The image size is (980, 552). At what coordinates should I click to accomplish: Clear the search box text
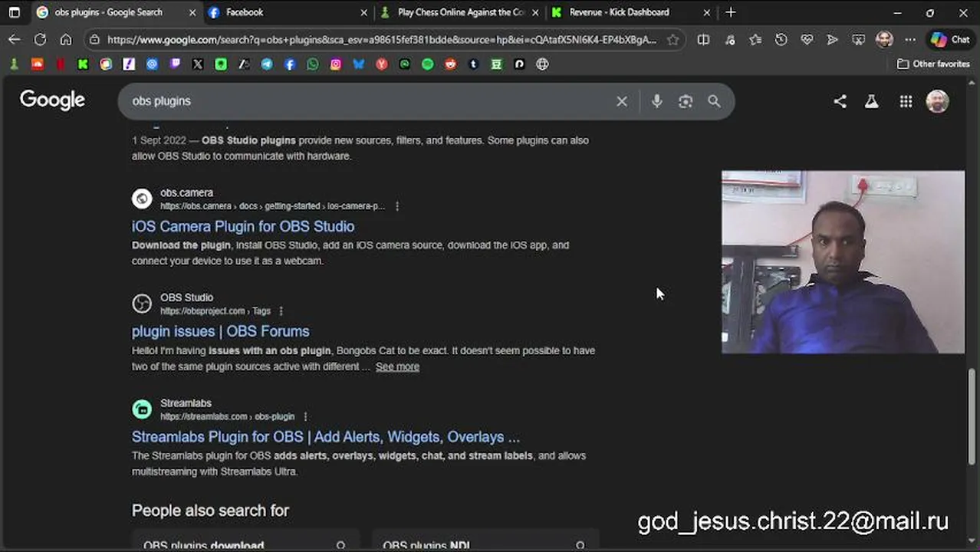pyautogui.click(x=622, y=101)
